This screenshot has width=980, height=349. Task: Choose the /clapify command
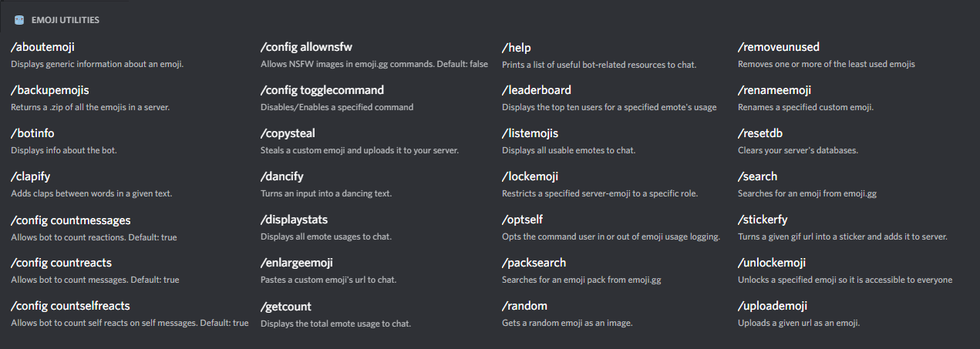coord(31,177)
